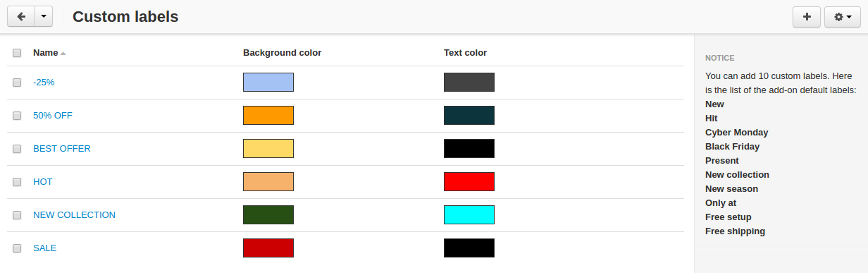
Task: Click the Custom labels page title
Action: [125, 17]
